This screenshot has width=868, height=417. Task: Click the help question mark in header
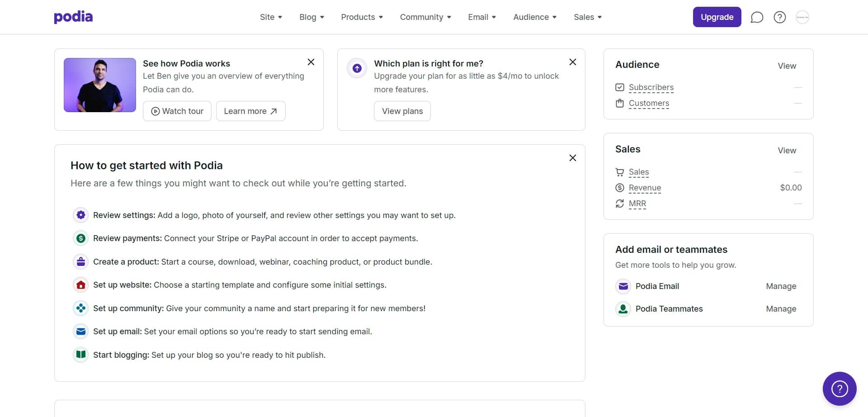[x=779, y=17]
